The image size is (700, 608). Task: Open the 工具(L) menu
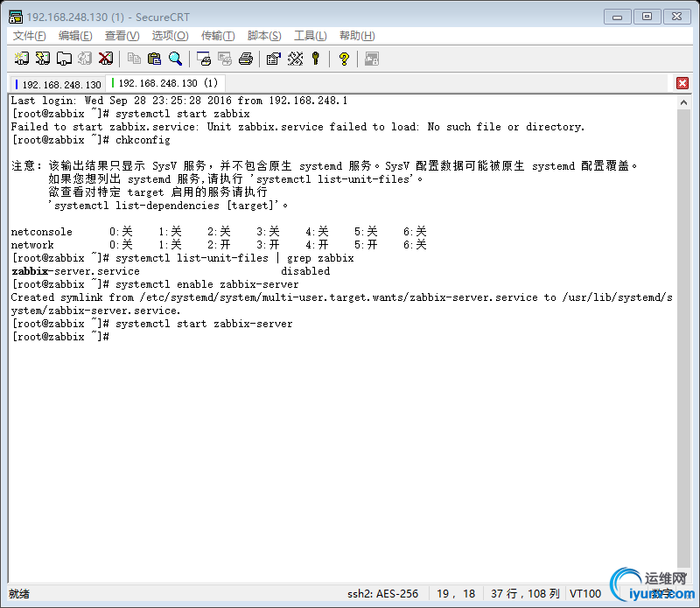tap(311, 36)
